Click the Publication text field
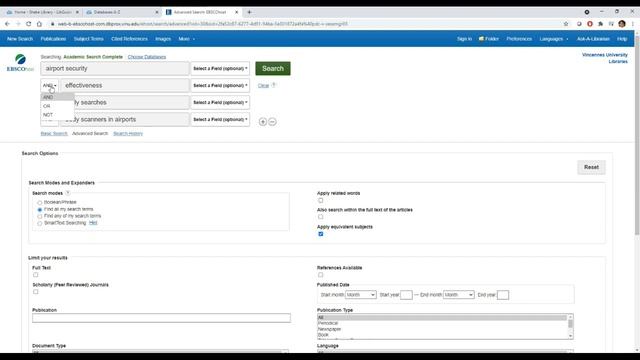Viewport: 640px width, 360px height. tap(162, 318)
